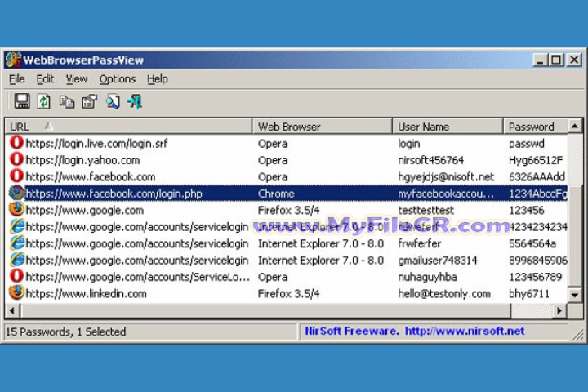Sort by the Web Browser column header
Screen dimensions: 588x392
click(x=322, y=127)
